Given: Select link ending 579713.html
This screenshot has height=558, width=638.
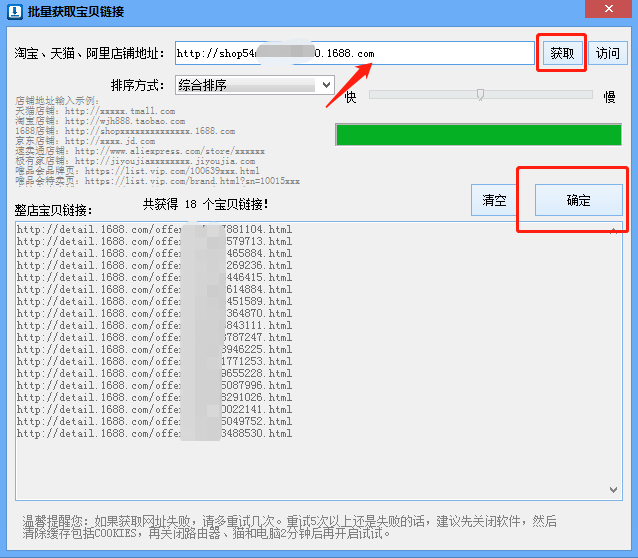Looking at the screenshot, I should click(154, 241).
